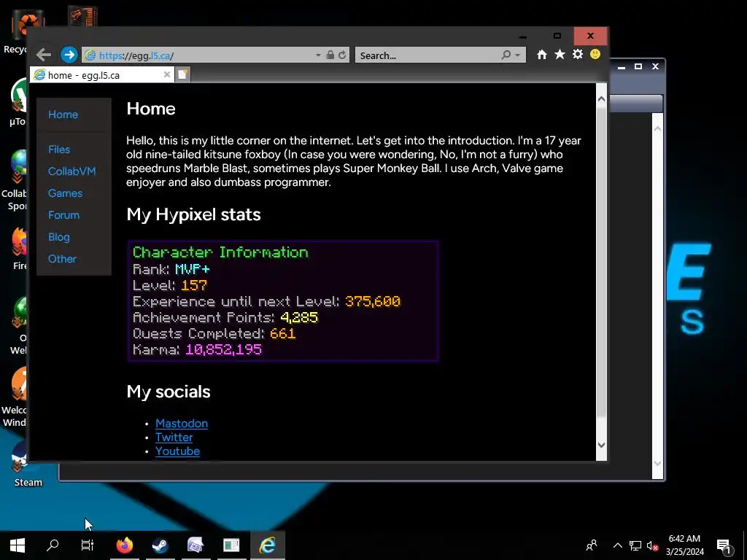Close the 'home - egg.l5.ca' tab
This screenshot has width=747, height=560.
point(167,74)
